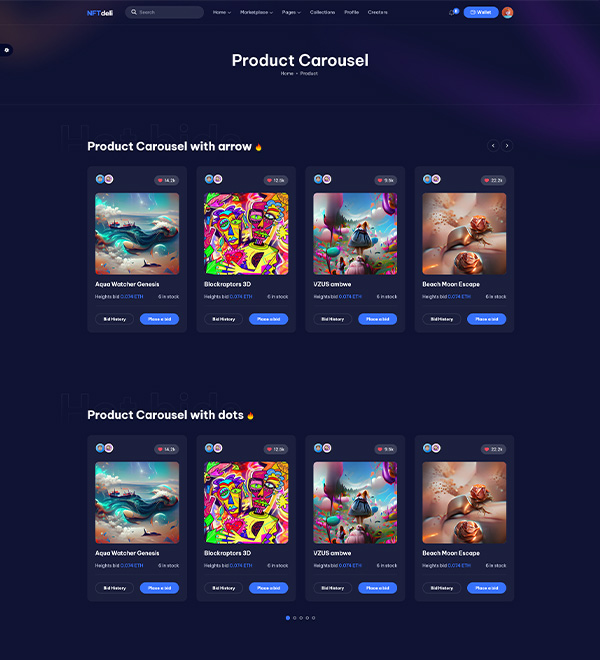Click the Wallet button

pyautogui.click(x=481, y=12)
